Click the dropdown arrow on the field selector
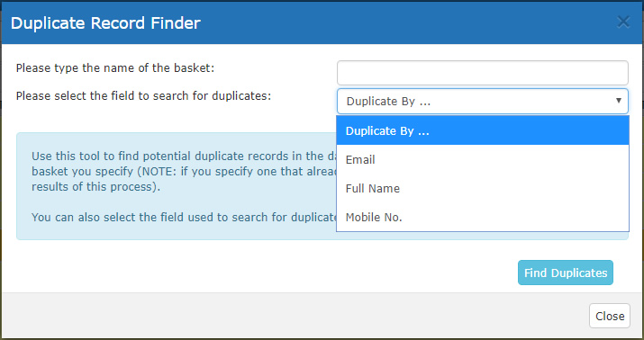 (619, 101)
